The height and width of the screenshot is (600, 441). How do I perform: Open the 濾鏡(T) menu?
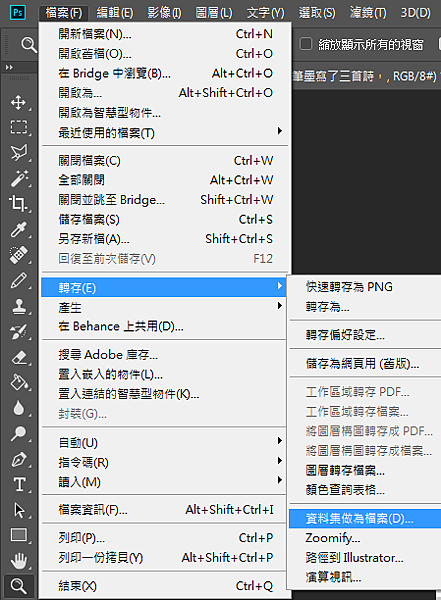pos(368,13)
